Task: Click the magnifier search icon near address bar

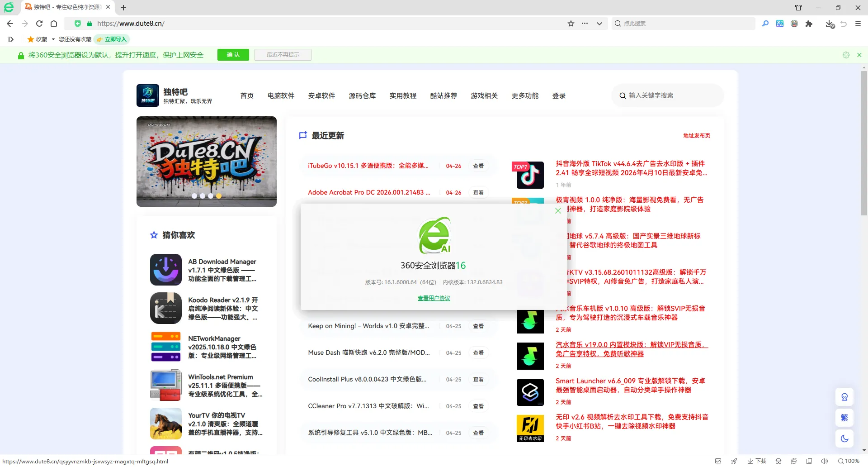Action: [765, 24]
